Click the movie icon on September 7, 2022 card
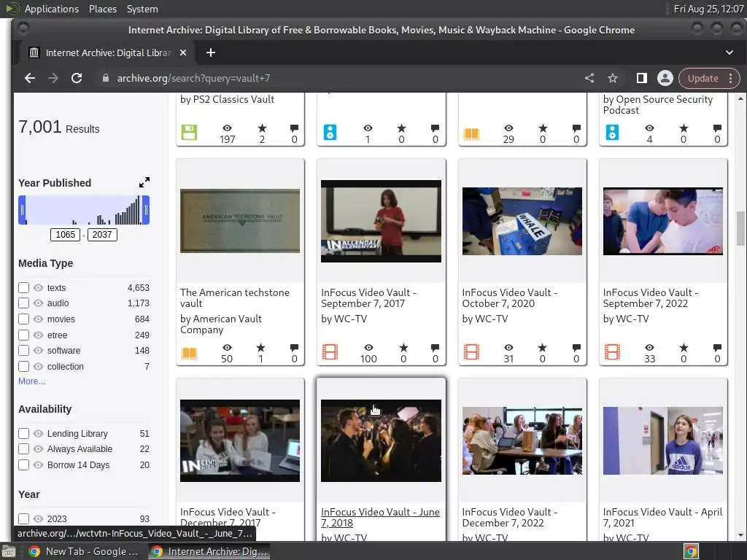 click(x=612, y=352)
